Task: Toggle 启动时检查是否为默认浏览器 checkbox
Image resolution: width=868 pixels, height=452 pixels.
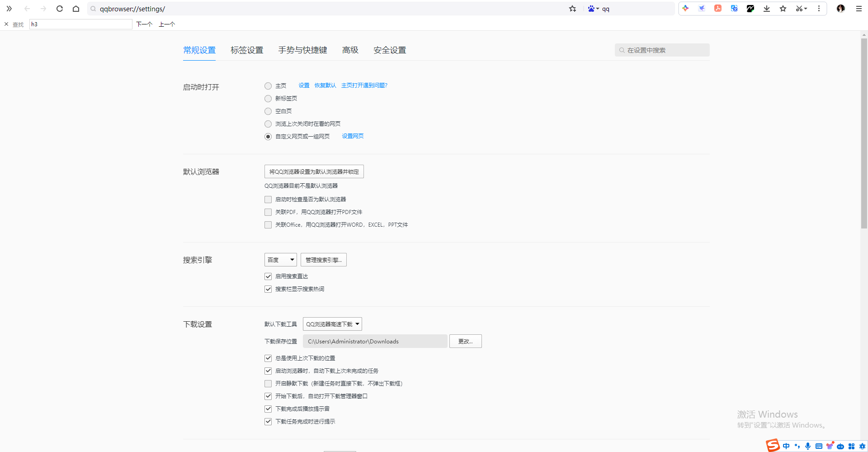Action: pos(268,200)
